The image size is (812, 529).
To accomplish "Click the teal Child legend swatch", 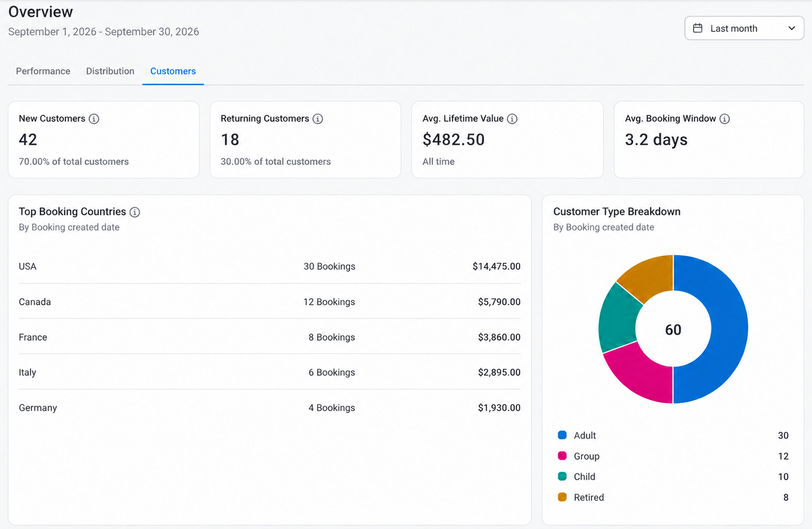I will (x=562, y=476).
